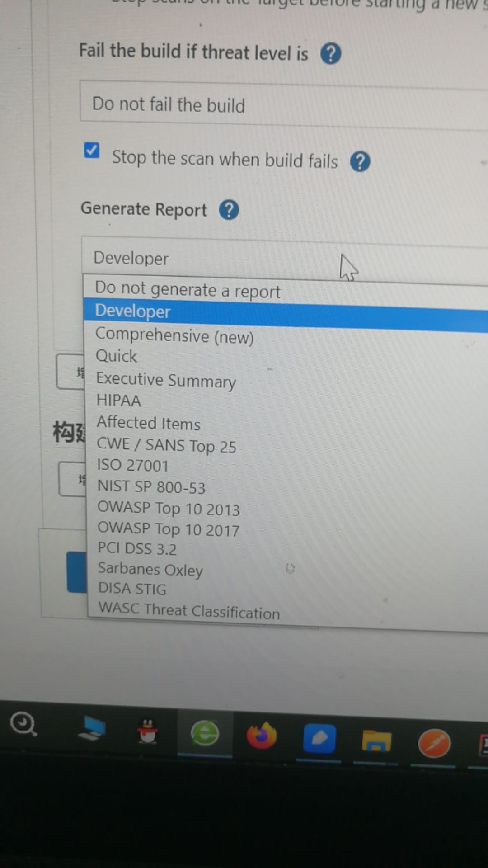
Task: Uncheck Stop the scan when build fails
Action: (92, 150)
